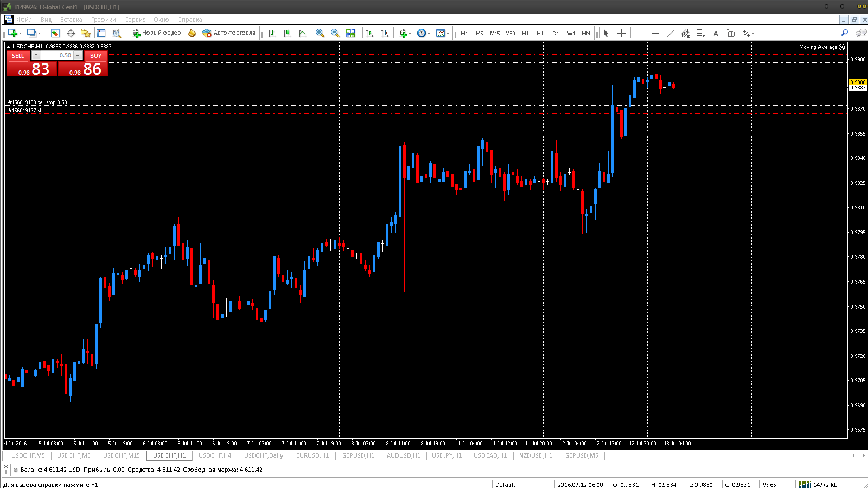The width and height of the screenshot is (868, 488).
Task: Click the 0.50 lot volume field
Action: [56, 55]
